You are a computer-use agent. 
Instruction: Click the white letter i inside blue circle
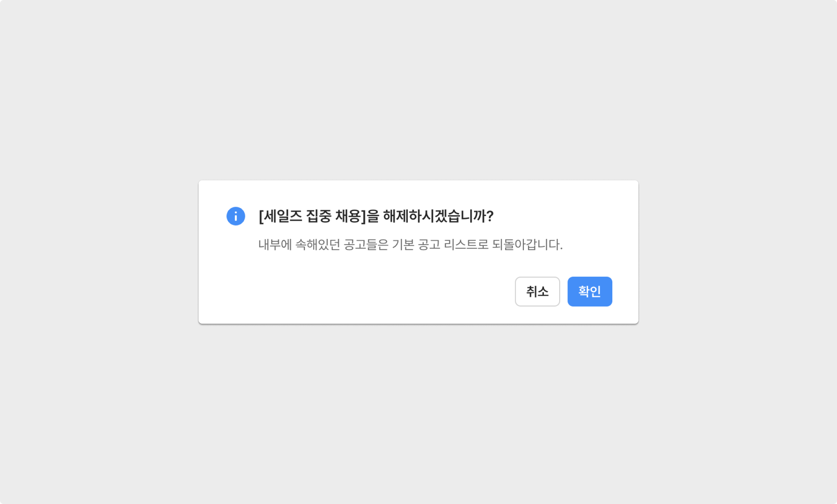(x=236, y=216)
